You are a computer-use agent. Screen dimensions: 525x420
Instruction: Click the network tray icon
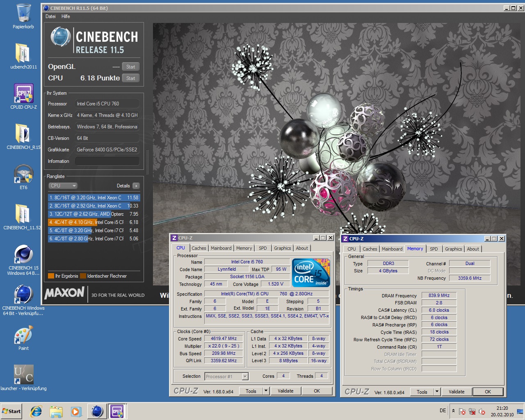click(472, 411)
